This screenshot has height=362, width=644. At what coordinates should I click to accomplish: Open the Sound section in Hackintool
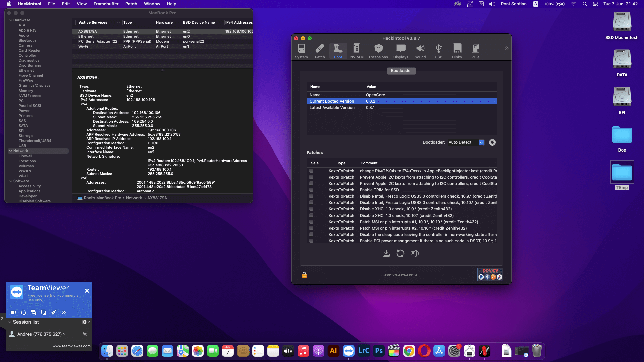point(420,51)
